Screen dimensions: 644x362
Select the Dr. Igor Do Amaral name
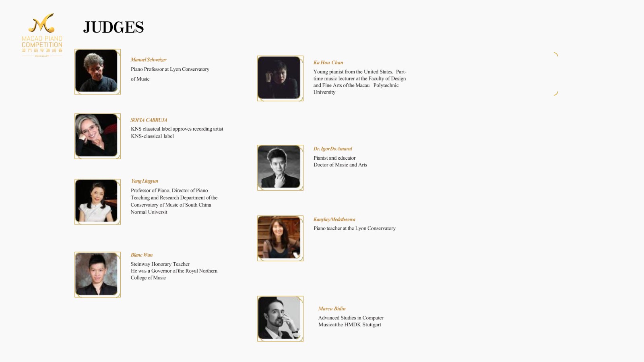point(333,149)
